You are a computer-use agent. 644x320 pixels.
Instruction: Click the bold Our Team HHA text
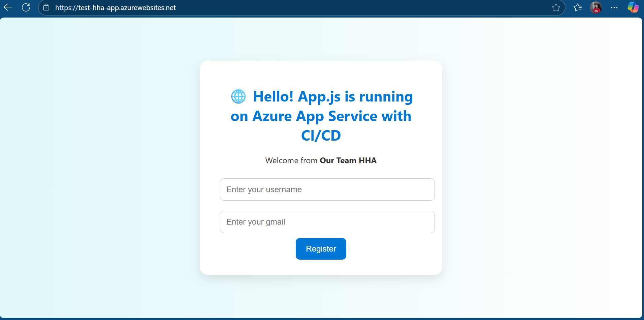(348, 161)
